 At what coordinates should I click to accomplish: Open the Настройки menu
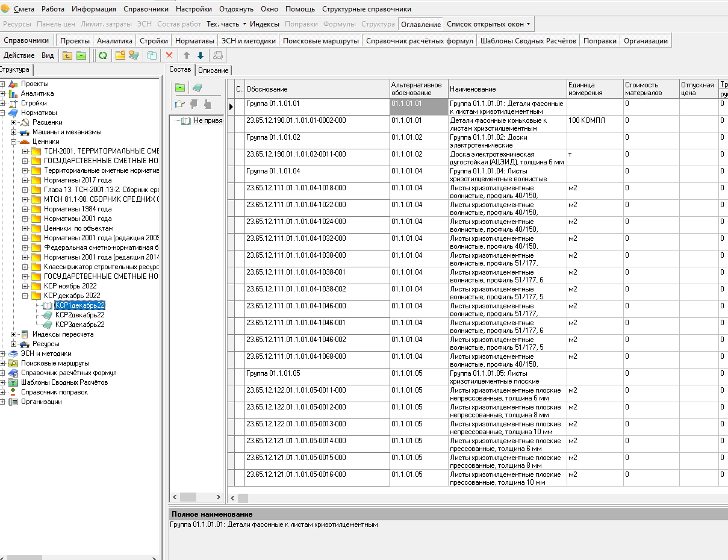tap(193, 9)
